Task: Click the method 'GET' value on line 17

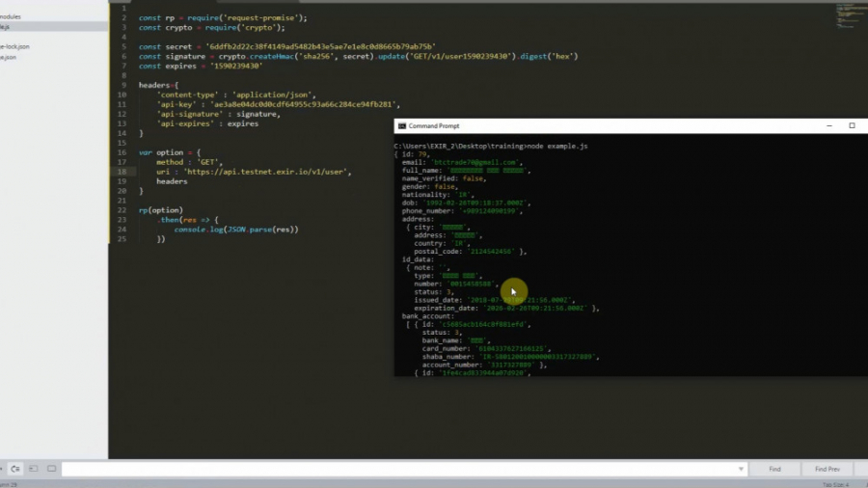Action: click(x=207, y=162)
